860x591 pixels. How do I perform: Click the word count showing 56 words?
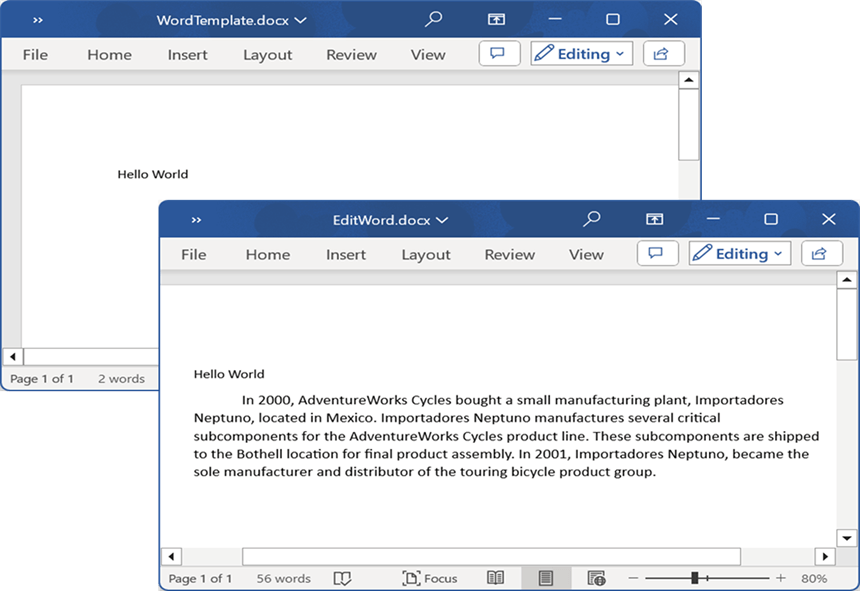[x=283, y=578]
